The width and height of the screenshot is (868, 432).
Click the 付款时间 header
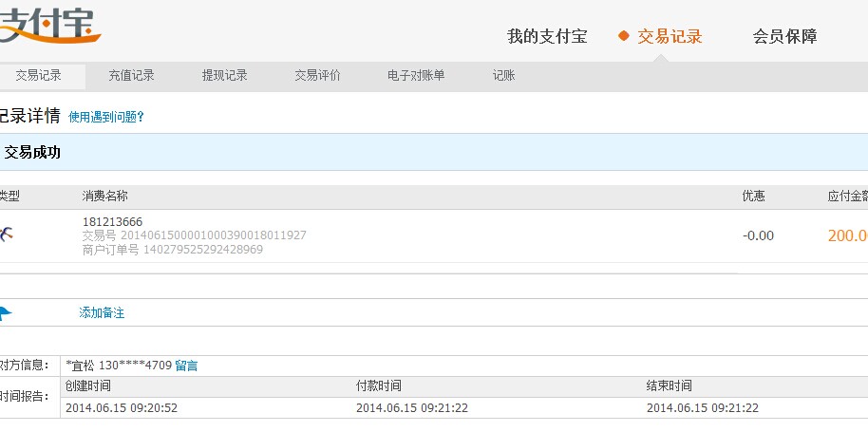click(379, 386)
